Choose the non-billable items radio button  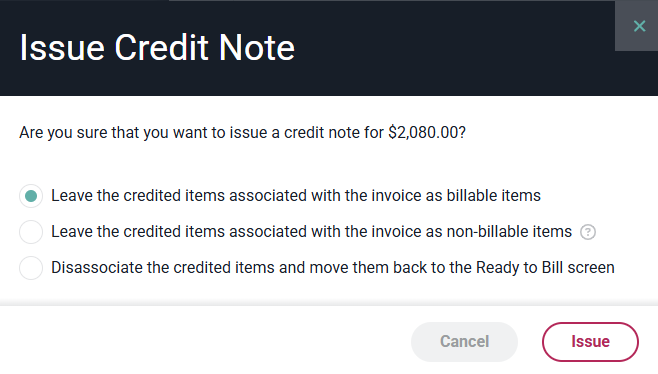31,232
